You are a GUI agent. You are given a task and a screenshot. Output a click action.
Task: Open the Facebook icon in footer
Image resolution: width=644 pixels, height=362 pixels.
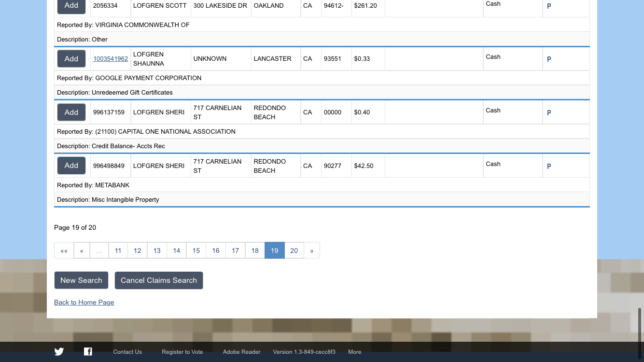[x=88, y=351]
